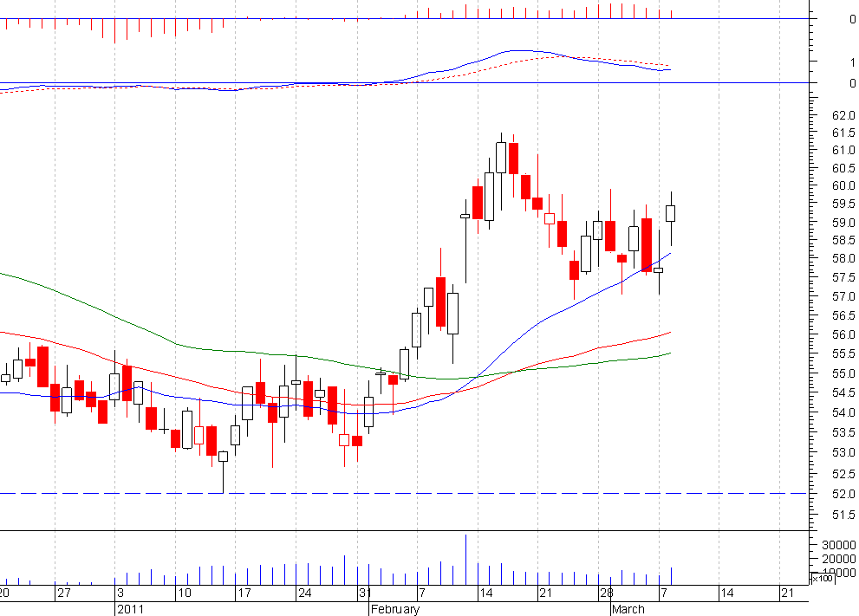Image resolution: width=859 pixels, height=616 pixels.
Task: Click the 56.5 price axis value
Action: click(x=843, y=315)
